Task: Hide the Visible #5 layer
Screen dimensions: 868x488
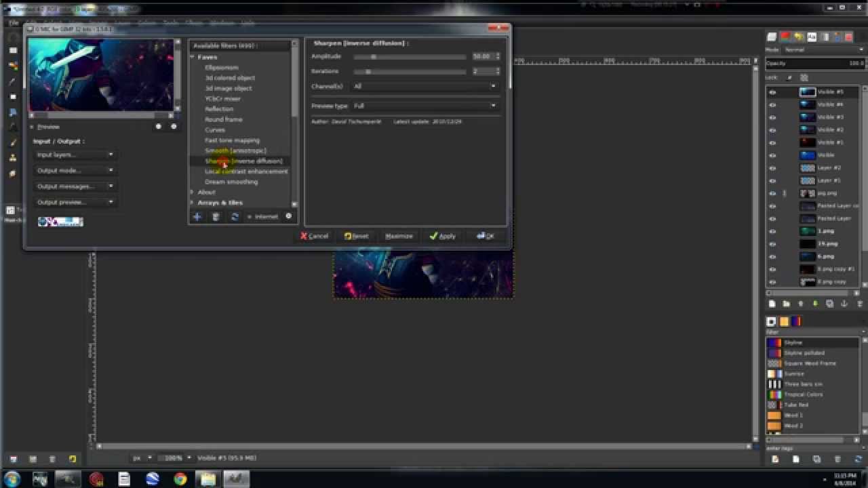Action: (772, 92)
